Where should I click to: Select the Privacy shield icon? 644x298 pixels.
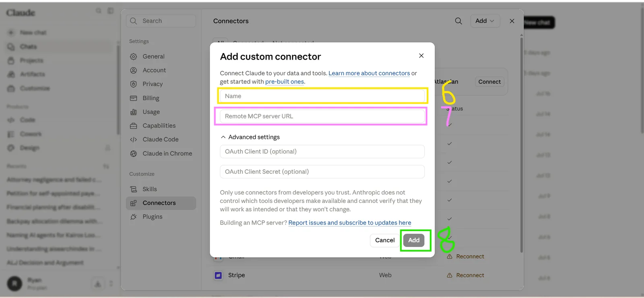pyautogui.click(x=134, y=84)
